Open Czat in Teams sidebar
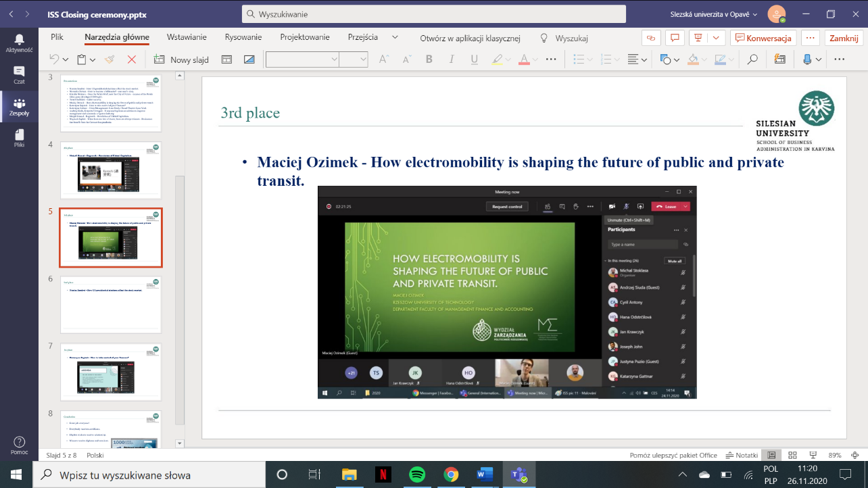868x488 pixels. point(19,75)
